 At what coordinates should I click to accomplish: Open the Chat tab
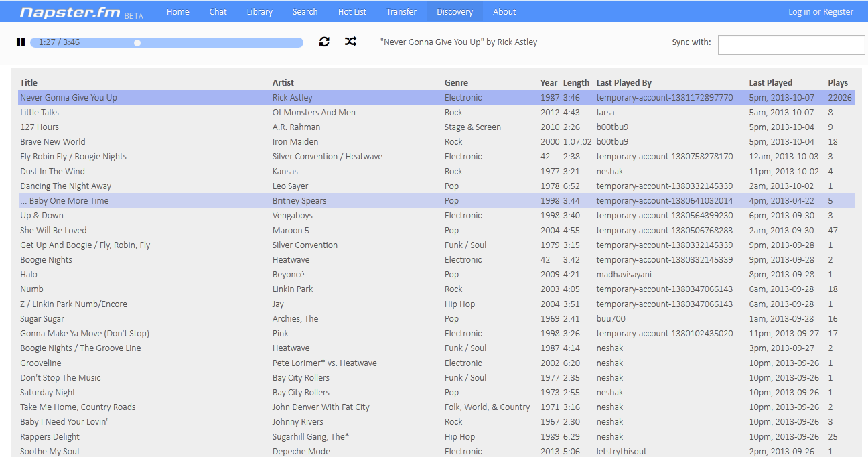(x=218, y=12)
